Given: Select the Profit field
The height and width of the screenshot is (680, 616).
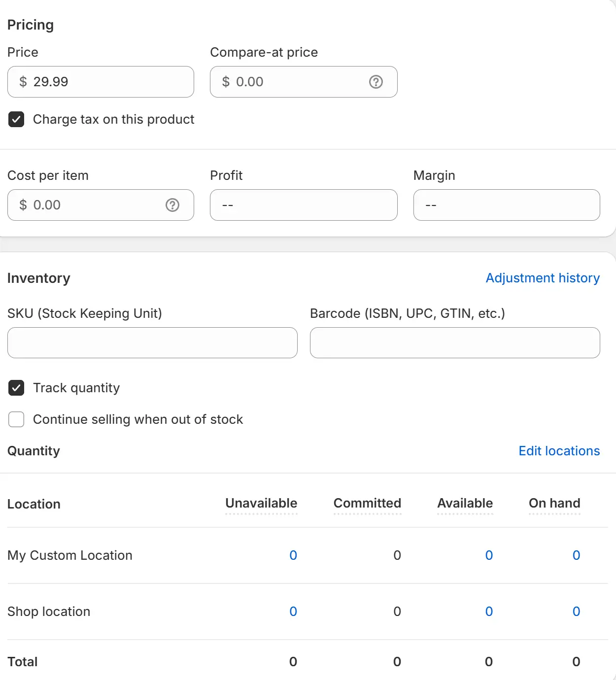Looking at the screenshot, I should pyautogui.click(x=304, y=205).
